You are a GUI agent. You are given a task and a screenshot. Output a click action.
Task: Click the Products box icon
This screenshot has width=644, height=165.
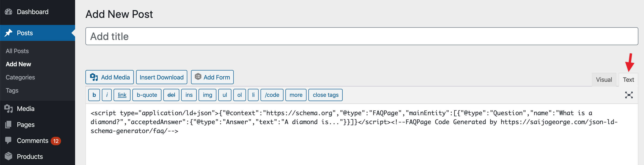[8, 156]
